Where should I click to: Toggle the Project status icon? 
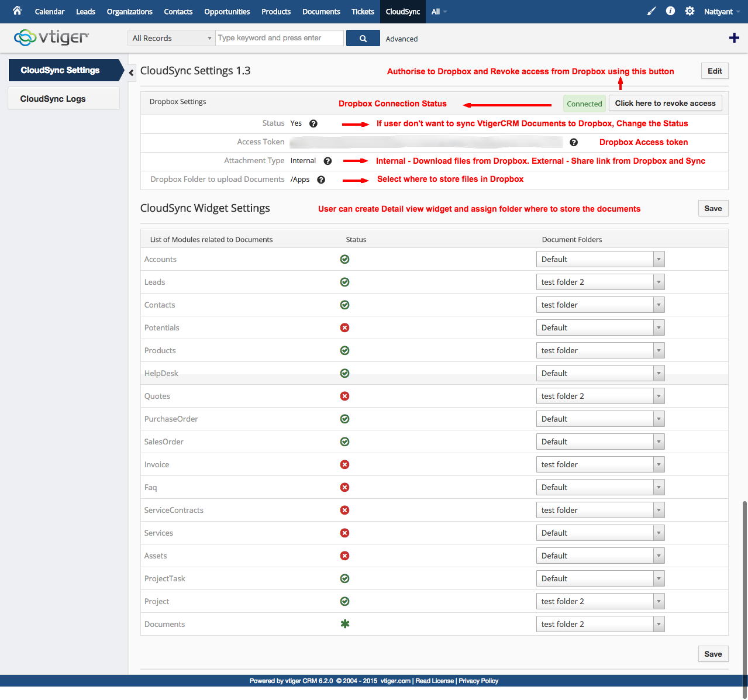pos(345,601)
